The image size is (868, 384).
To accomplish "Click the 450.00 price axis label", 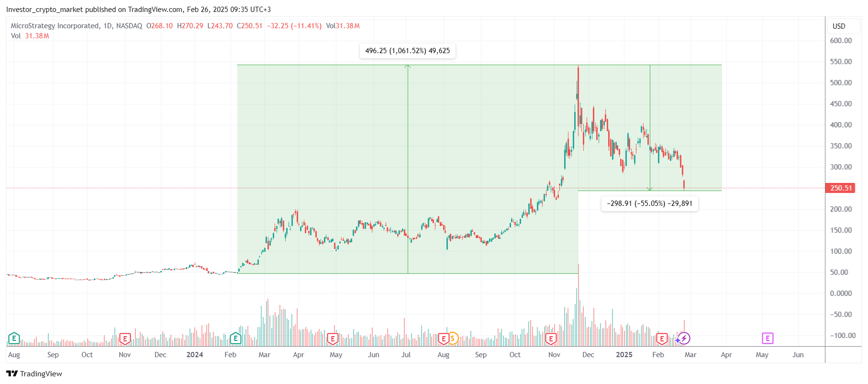I will click(841, 104).
